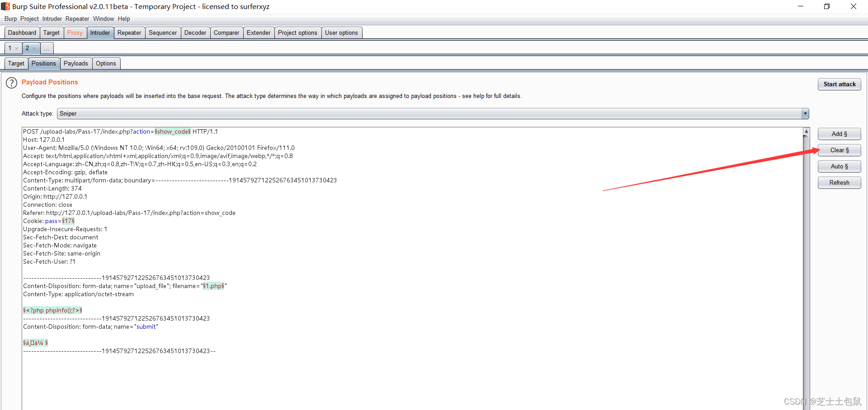
Task: Open the Intruder menu in menu bar
Action: coord(52,19)
